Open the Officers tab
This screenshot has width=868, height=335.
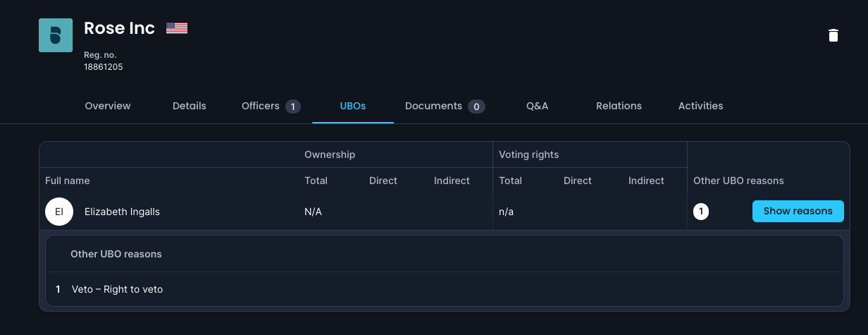271,106
